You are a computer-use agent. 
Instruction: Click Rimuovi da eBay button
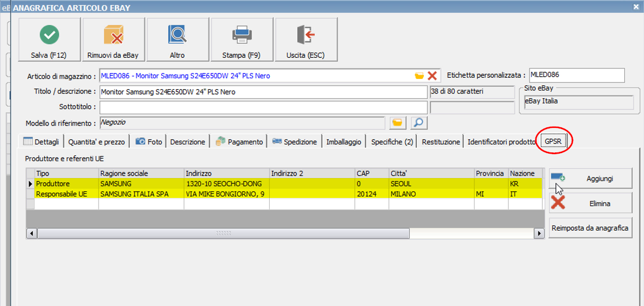(x=113, y=40)
